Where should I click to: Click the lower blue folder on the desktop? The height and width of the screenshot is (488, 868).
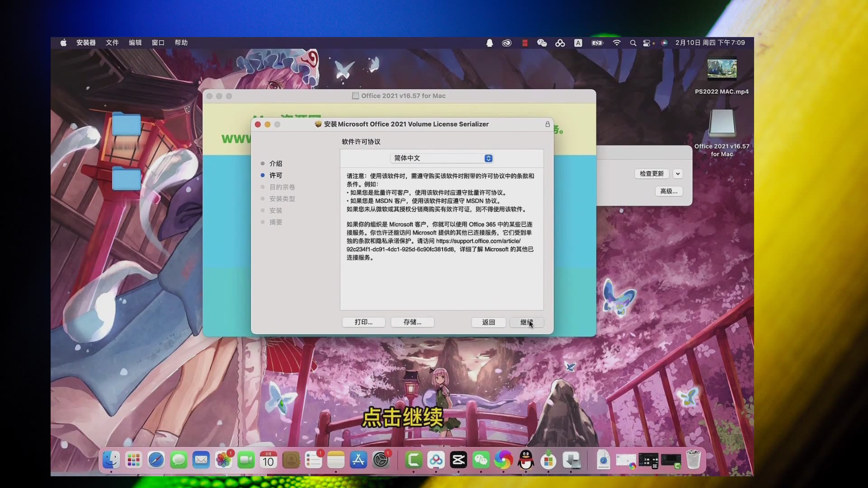(x=126, y=178)
